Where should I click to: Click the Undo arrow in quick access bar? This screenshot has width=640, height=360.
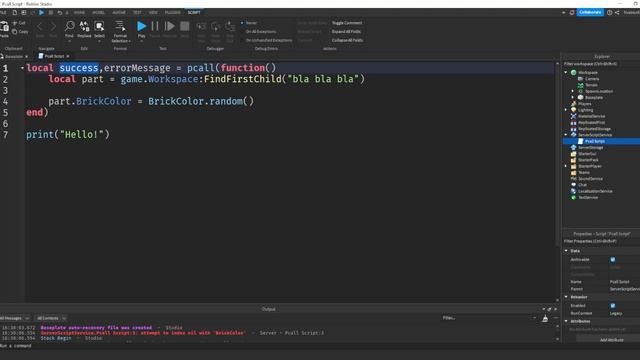[60, 13]
